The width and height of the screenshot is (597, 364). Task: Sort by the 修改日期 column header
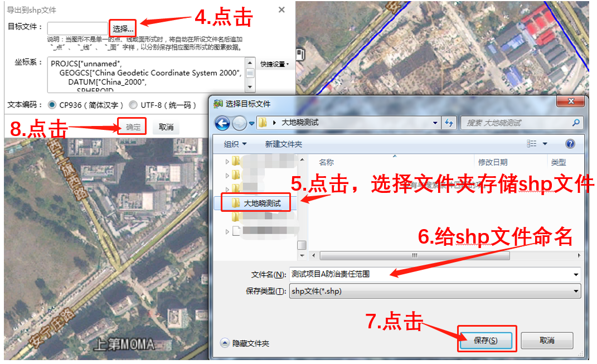tap(493, 162)
